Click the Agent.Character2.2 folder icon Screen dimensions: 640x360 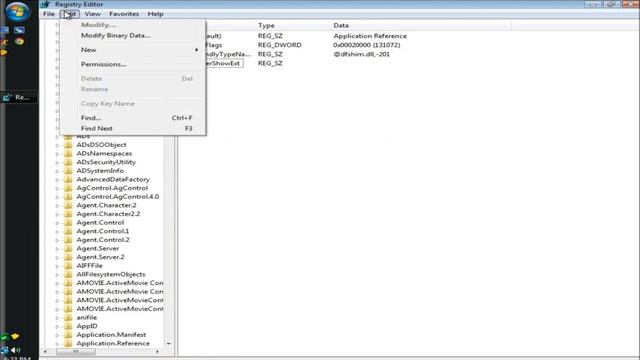68,214
